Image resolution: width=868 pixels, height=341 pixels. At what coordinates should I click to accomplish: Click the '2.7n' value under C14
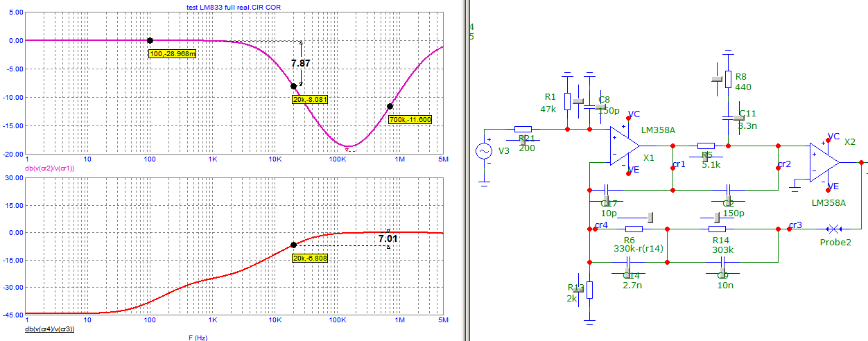pyautogui.click(x=633, y=285)
